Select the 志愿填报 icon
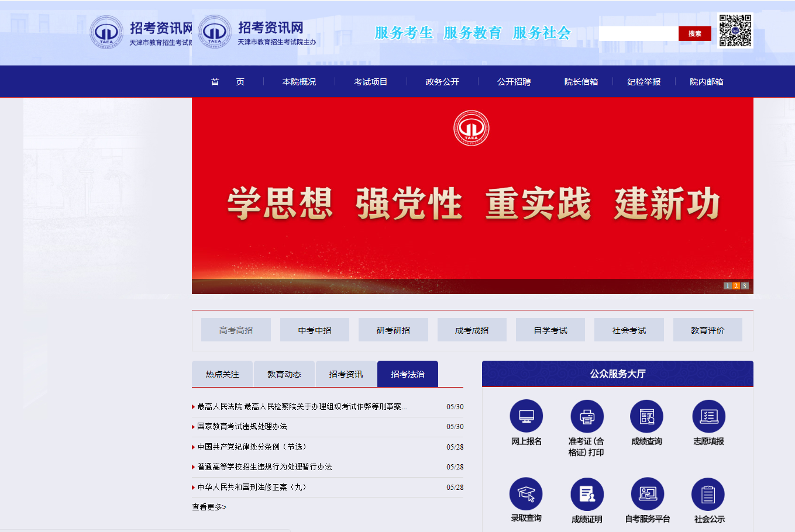Image resolution: width=795 pixels, height=532 pixels. [x=708, y=417]
